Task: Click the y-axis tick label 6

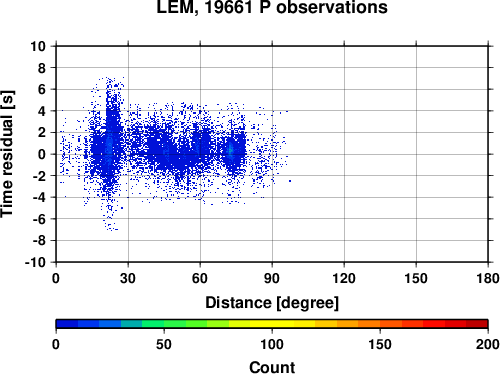Action: click(x=42, y=89)
